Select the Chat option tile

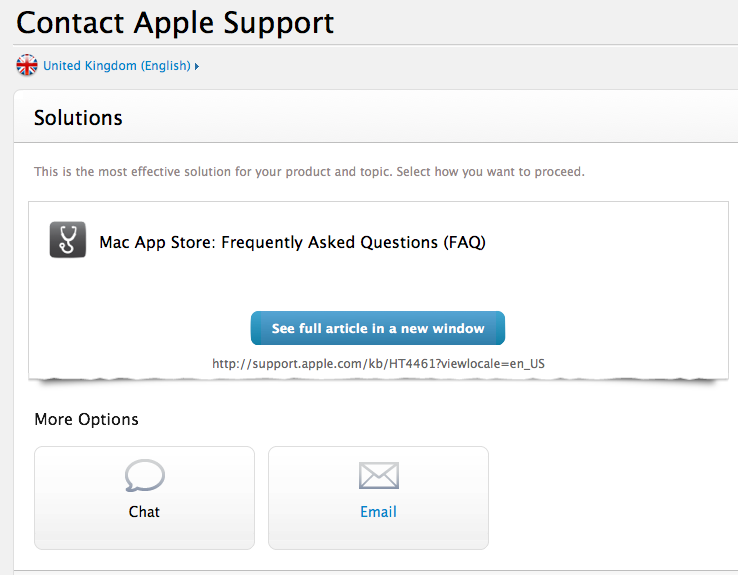[144, 498]
